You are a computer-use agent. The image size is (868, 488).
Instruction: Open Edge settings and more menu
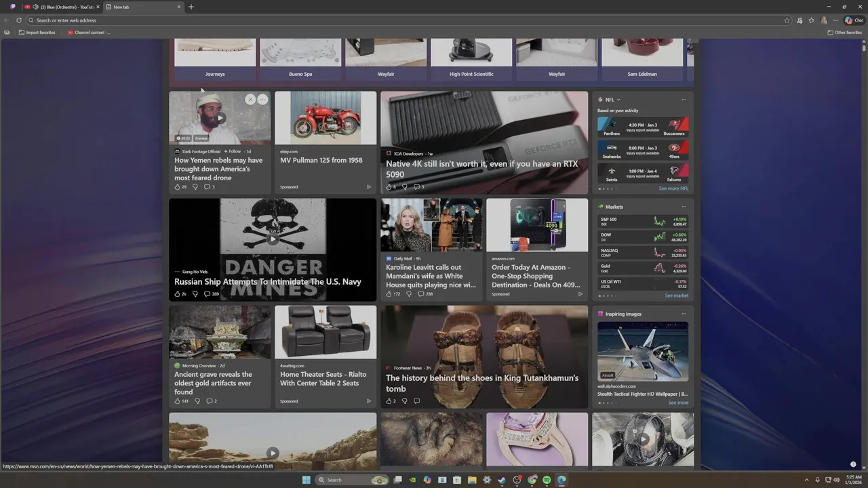click(836, 20)
